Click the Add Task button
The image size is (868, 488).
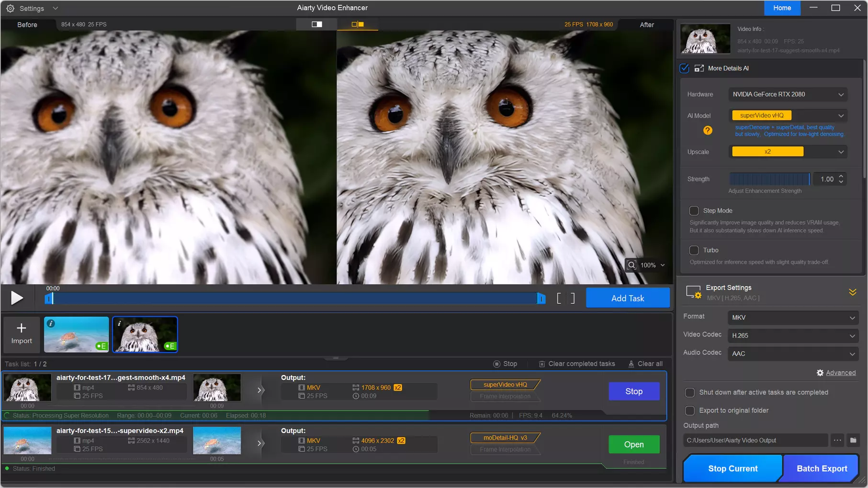628,298
